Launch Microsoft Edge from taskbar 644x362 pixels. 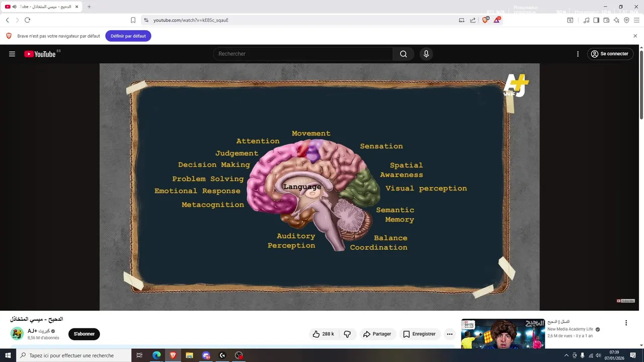[x=156, y=355]
